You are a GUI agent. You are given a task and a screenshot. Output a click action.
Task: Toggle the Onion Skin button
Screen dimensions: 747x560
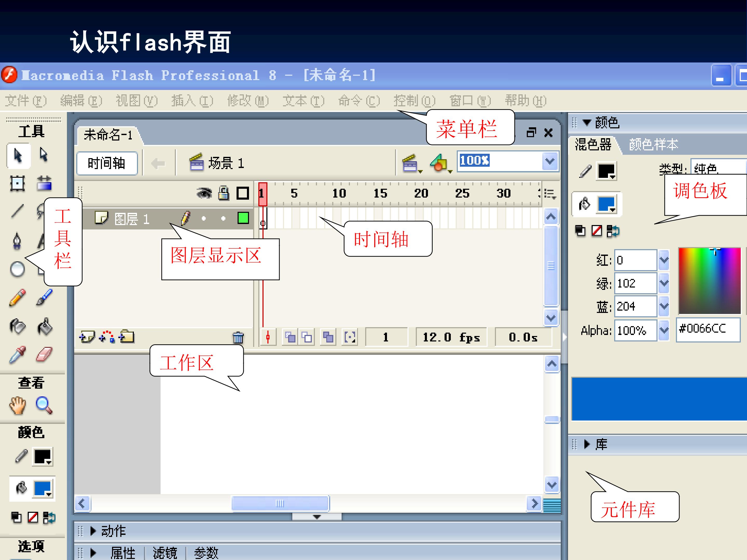(290, 337)
